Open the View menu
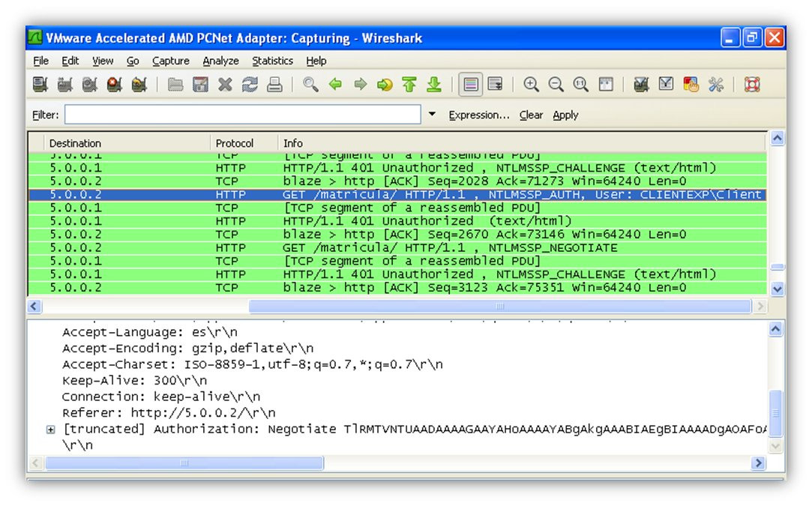812x506 pixels. 103,61
